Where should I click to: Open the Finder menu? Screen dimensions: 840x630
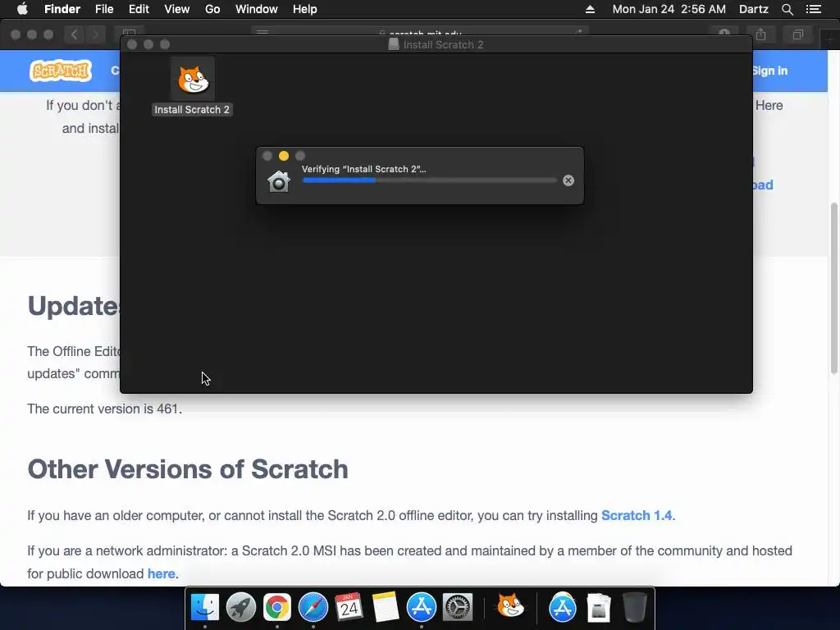pos(62,9)
